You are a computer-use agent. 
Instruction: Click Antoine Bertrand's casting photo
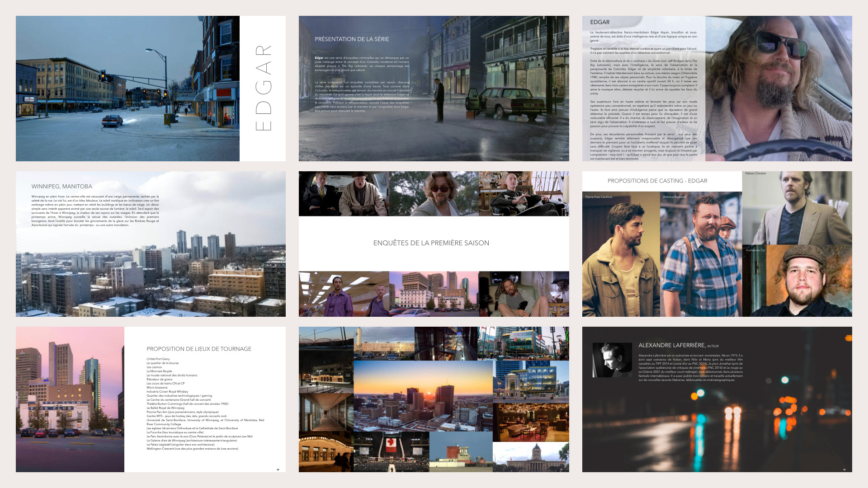point(700,254)
